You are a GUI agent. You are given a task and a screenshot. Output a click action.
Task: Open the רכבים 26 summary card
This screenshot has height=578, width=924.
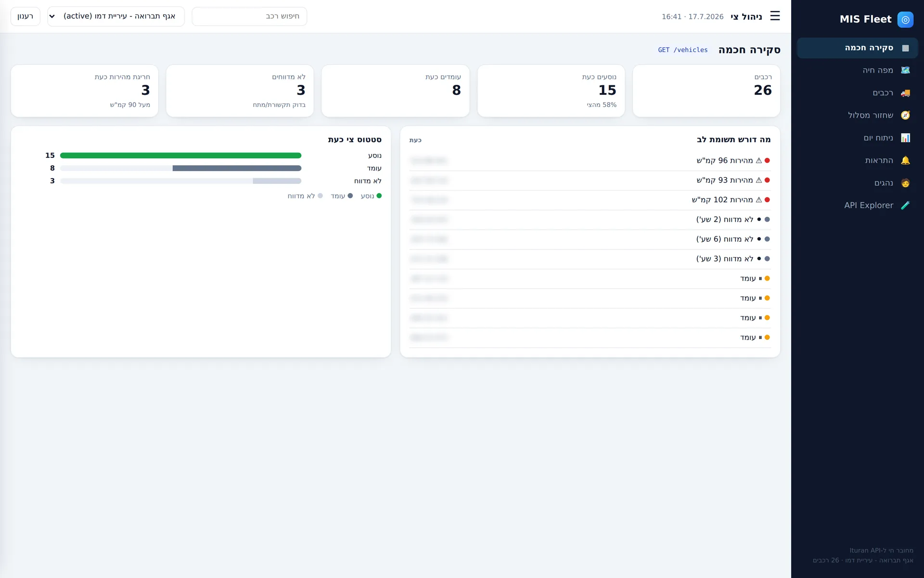click(706, 91)
